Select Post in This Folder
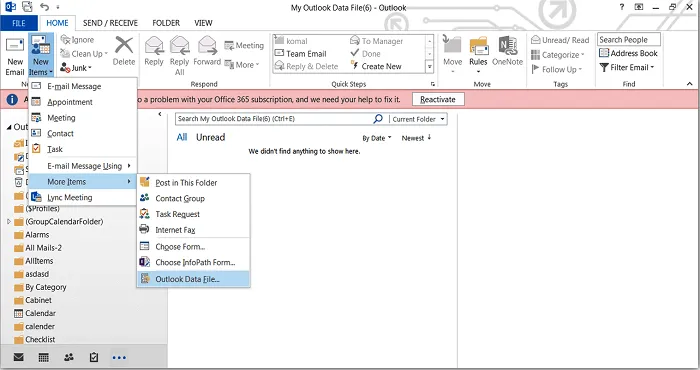The image size is (700, 370). [x=193, y=183]
